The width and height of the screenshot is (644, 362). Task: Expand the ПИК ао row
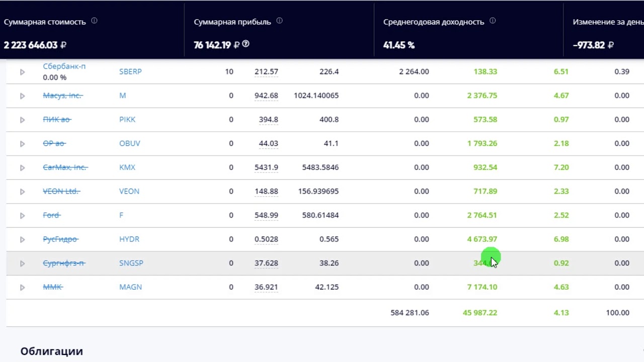point(22,120)
